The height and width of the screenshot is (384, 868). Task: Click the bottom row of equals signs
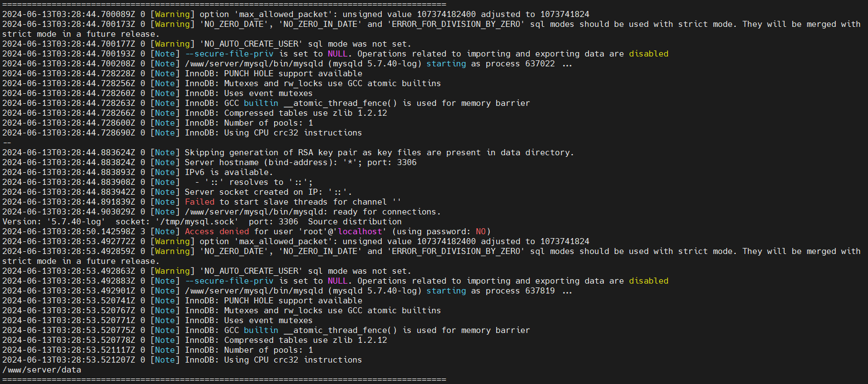pyautogui.click(x=224, y=380)
